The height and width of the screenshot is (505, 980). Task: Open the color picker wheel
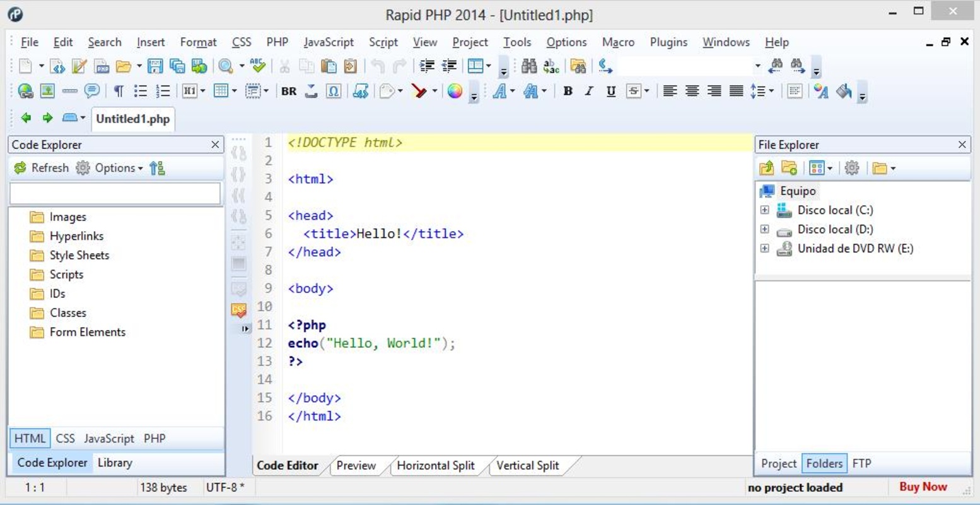[455, 92]
